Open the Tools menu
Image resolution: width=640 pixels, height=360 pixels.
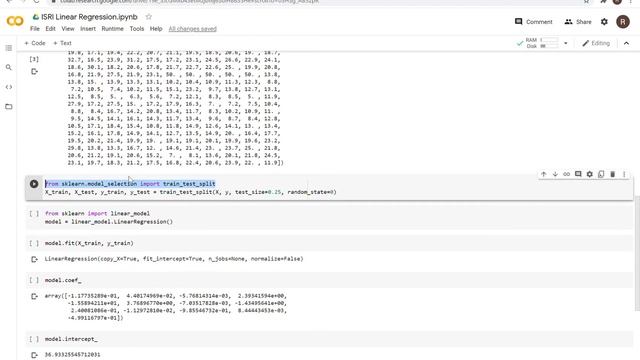(137, 29)
